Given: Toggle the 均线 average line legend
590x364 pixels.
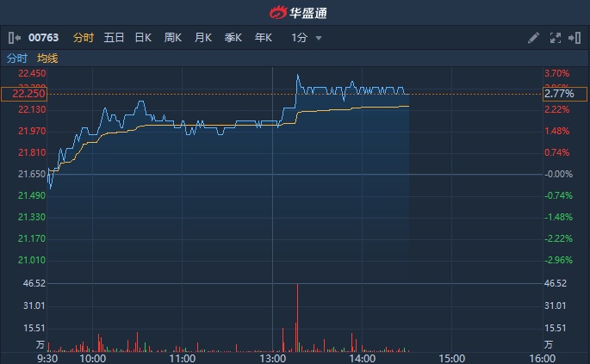Looking at the screenshot, I should click(47, 59).
